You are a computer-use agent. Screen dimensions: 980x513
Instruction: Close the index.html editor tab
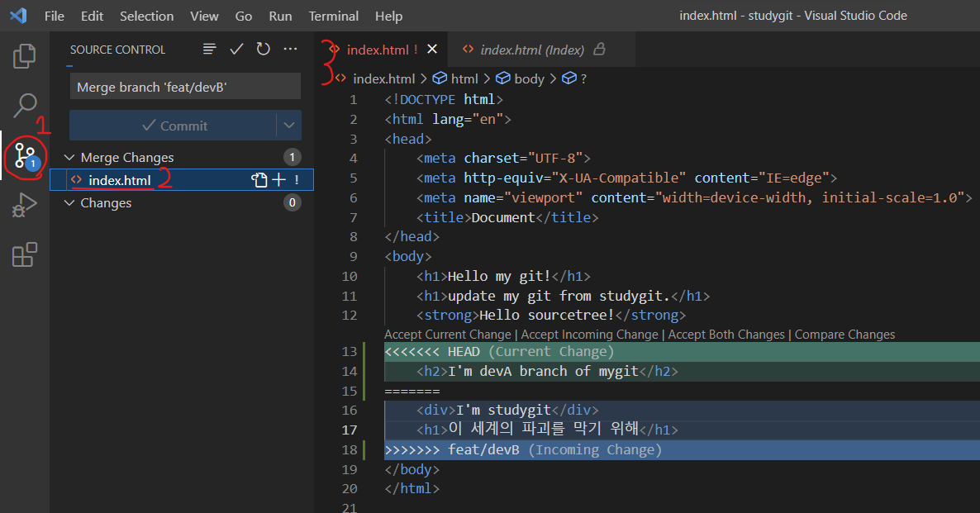coord(432,50)
